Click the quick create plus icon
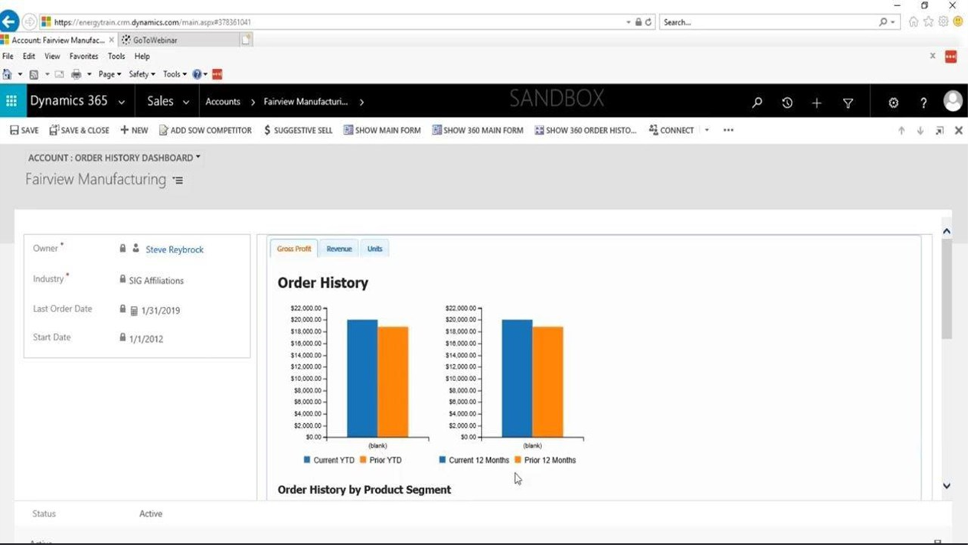980x551 pixels. point(817,103)
